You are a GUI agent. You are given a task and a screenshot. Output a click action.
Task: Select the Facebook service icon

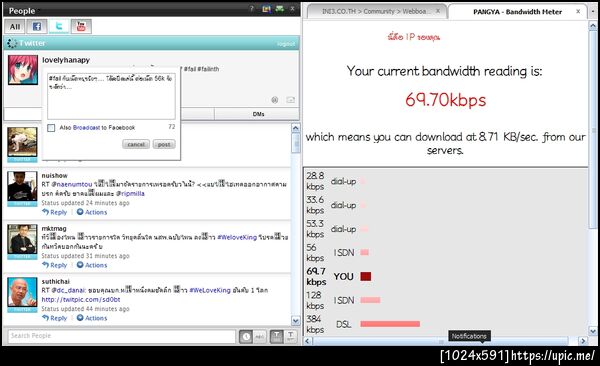pyautogui.click(x=37, y=26)
